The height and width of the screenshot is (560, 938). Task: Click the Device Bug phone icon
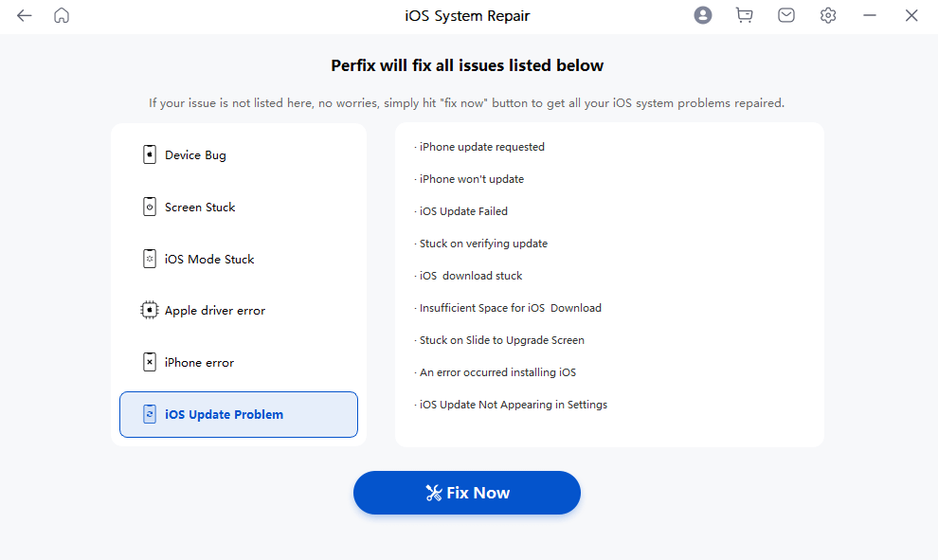tap(149, 155)
